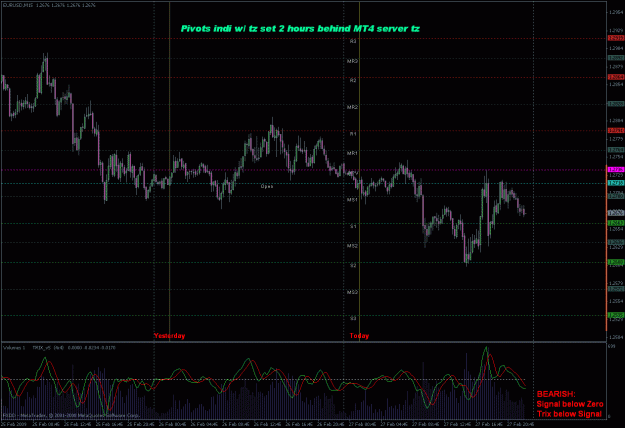Select the S2 support label
This screenshot has width=625, height=428.
(353, 265)
